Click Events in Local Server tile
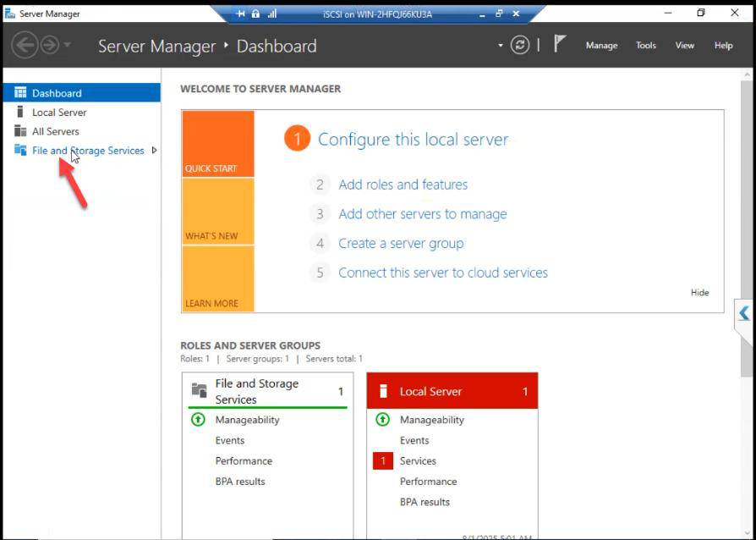The height and width of the screenshot is (540, 756). coord(414,440)
